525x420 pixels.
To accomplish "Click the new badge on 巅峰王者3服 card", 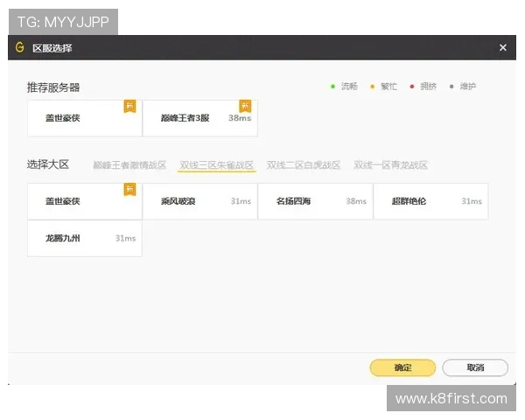I will click(245, 107).
